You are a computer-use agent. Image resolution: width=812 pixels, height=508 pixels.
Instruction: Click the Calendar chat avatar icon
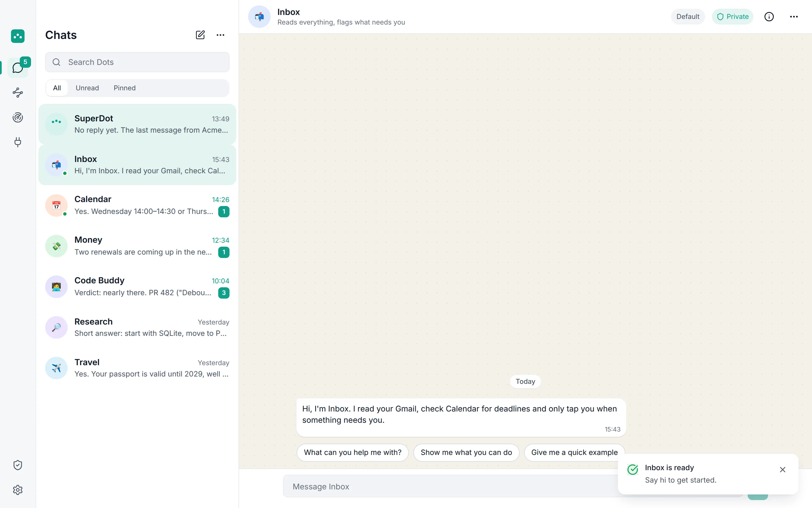(56, 205)
